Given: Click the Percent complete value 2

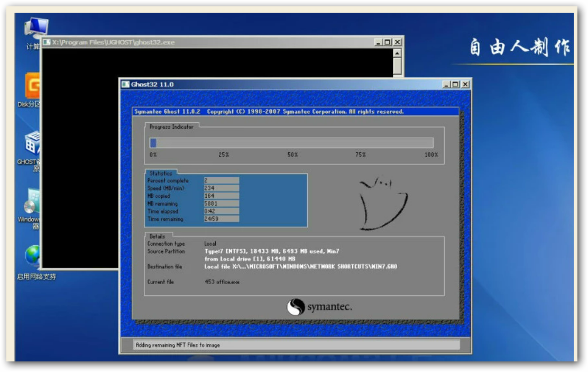Looking at the screenshot, I should click(221, 180).
